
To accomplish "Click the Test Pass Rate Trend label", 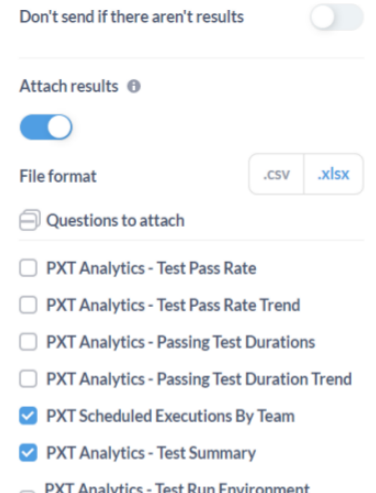I will [x=173, y=305].
